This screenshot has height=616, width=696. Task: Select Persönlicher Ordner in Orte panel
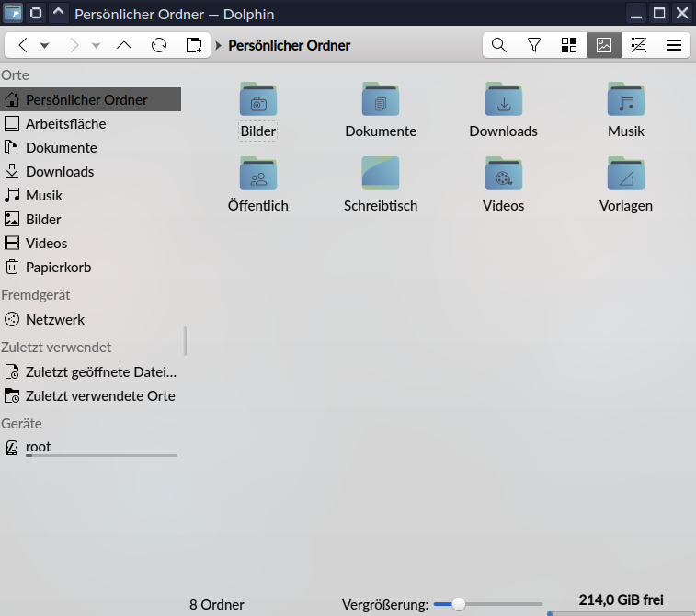pos(90,99)
